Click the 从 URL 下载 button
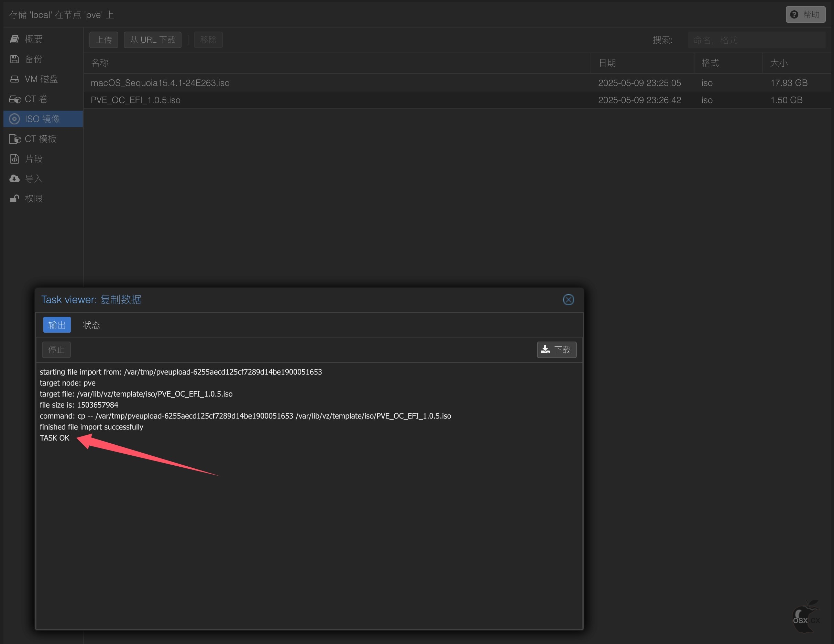The width and height of the screenshot is (834, 644). pos(152,40)
